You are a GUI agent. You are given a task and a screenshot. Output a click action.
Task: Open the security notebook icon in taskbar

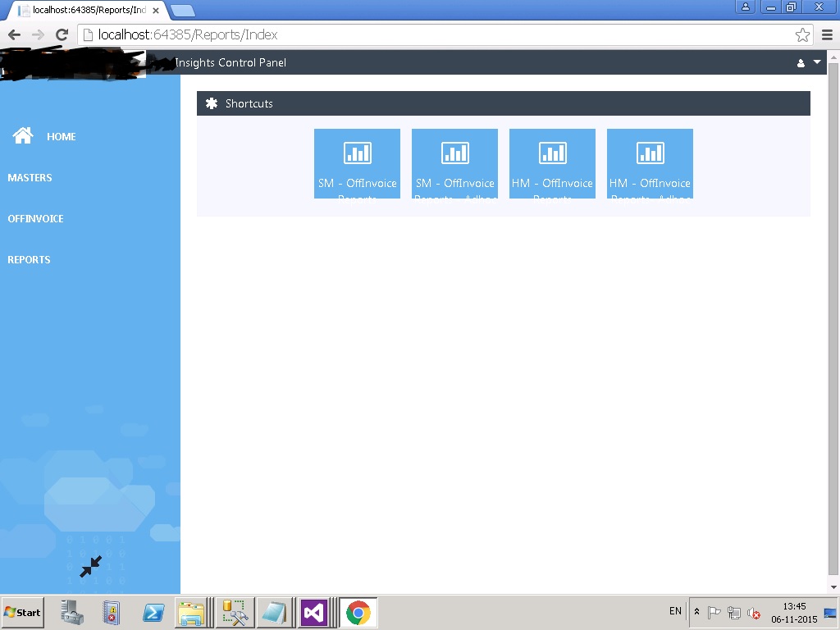tap(112, 612)
